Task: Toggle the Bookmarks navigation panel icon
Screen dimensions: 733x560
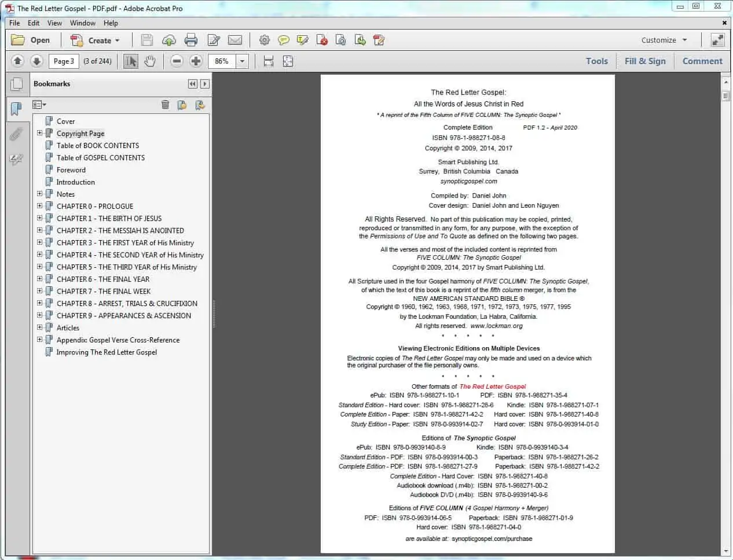Action: (x=16, y=109)
